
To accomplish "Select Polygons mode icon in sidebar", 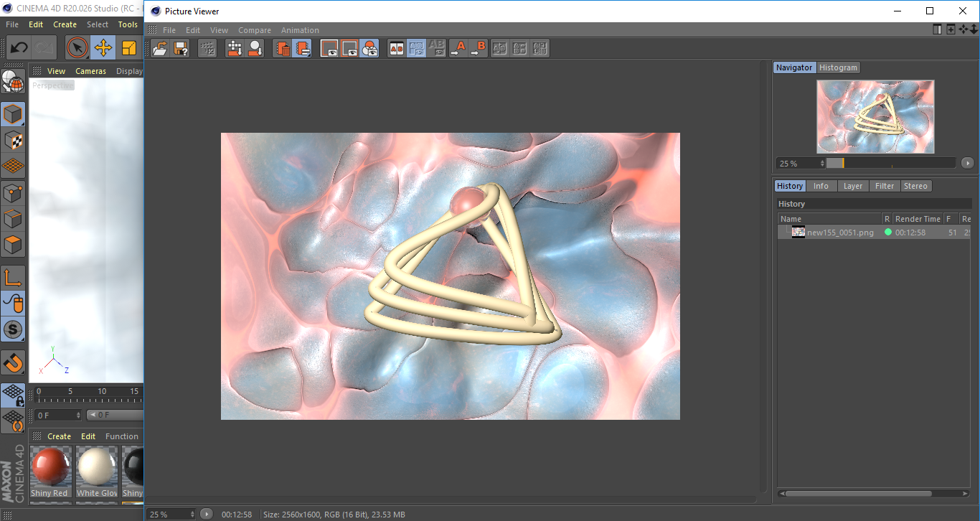I will pyautogui.click(x=13, y=245).
